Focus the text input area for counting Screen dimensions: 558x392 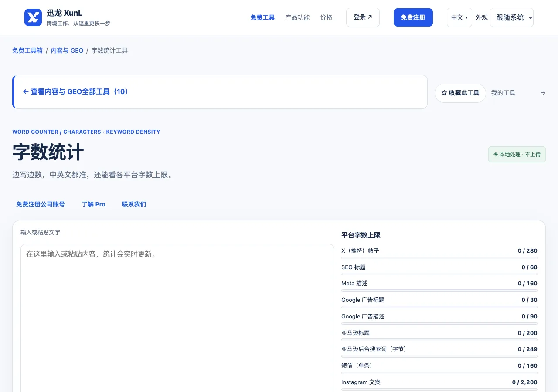[x=177, y=318]
